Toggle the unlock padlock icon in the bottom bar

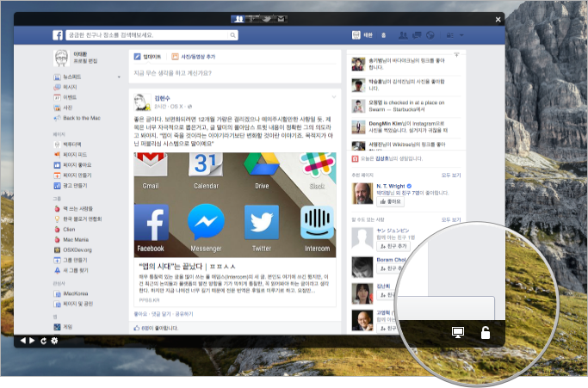point(486,332)
